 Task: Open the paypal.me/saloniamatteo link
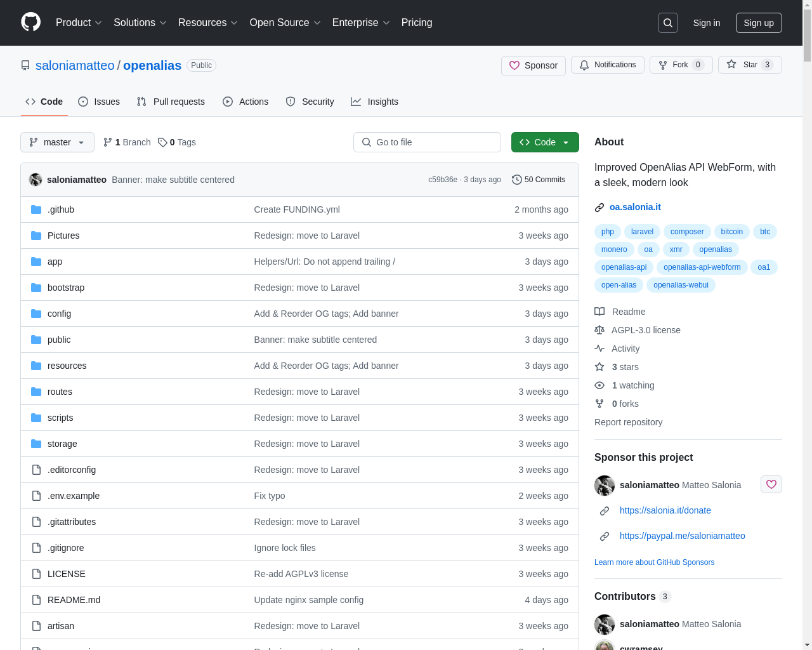click(683, 536)
